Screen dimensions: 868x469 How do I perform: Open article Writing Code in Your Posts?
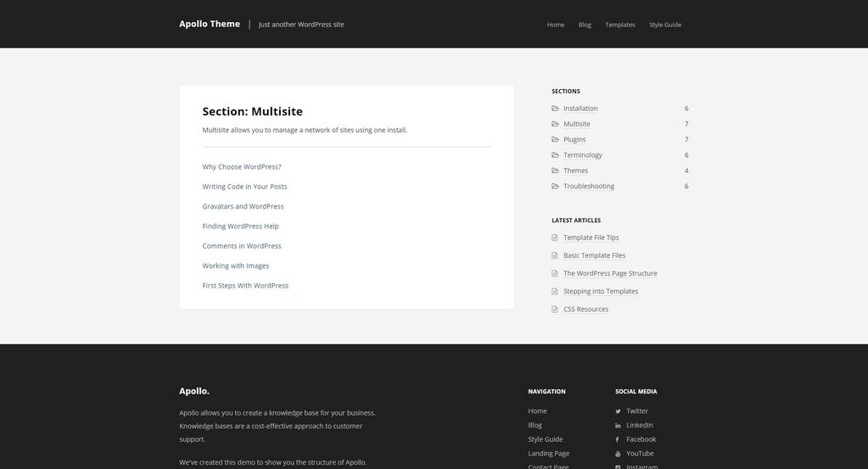pyautogui.click(x=244, y=187)
